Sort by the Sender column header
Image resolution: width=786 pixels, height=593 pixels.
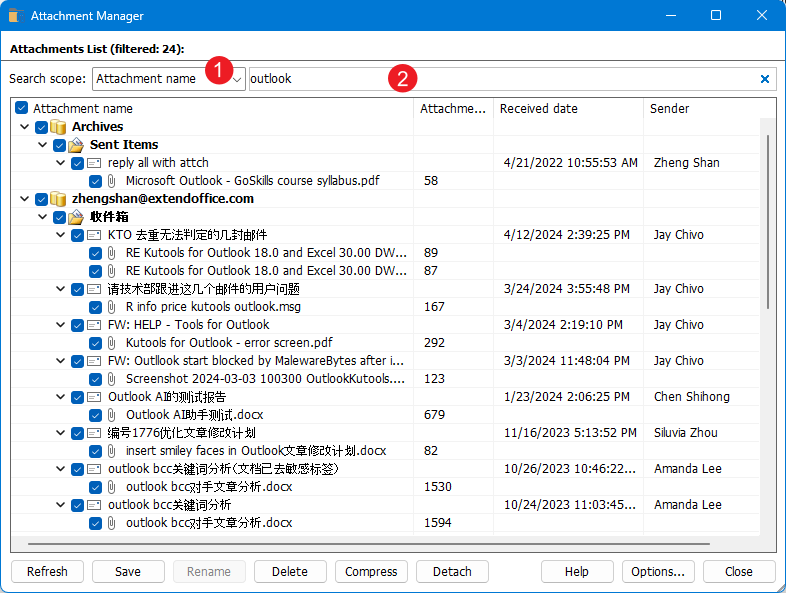[x=669, y=108]
